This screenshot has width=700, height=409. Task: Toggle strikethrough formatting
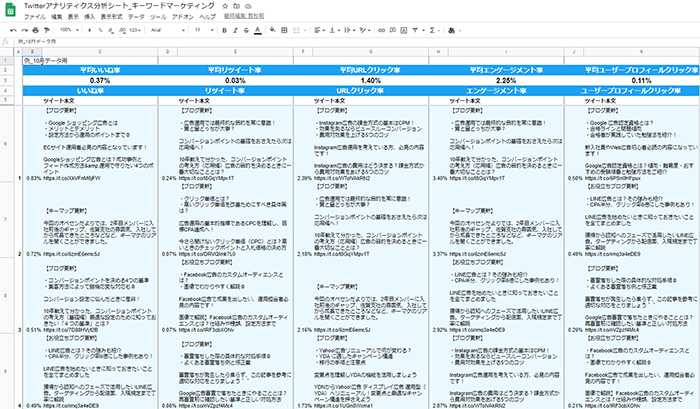(246, 30)
